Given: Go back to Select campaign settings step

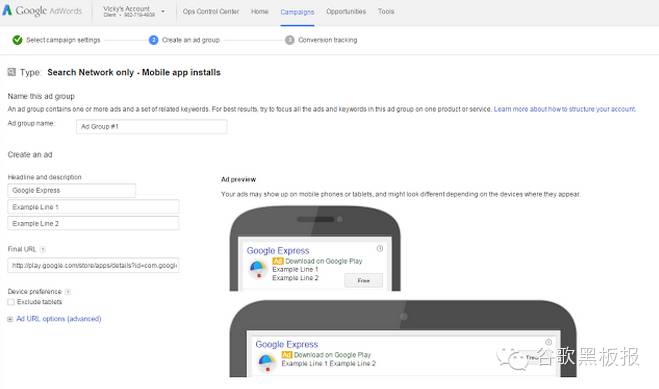Looking at the screenshot, I should click(x=63, y=40).
